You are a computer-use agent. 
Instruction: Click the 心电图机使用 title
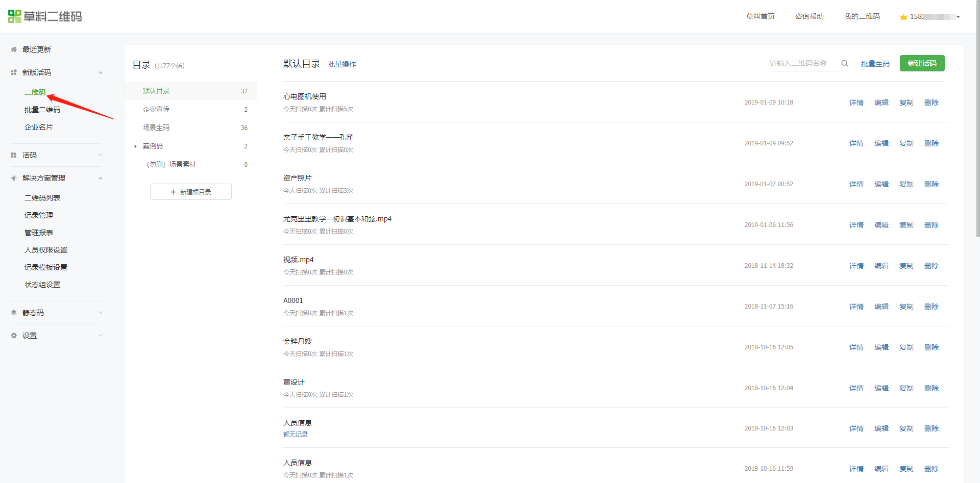[x=305, y=96]
